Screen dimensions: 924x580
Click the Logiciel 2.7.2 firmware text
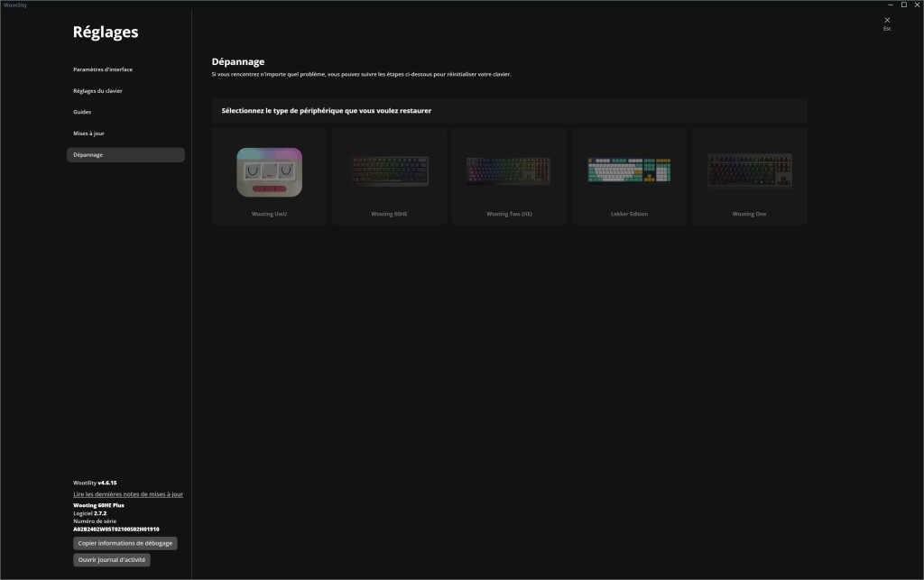89,513
